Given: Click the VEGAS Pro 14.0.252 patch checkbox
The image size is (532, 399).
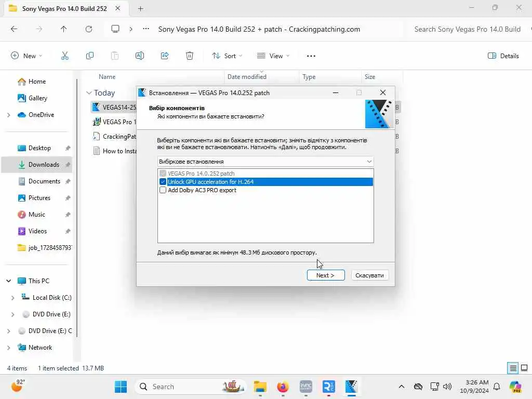Looking at the screenshot, I should click(163, 174).
